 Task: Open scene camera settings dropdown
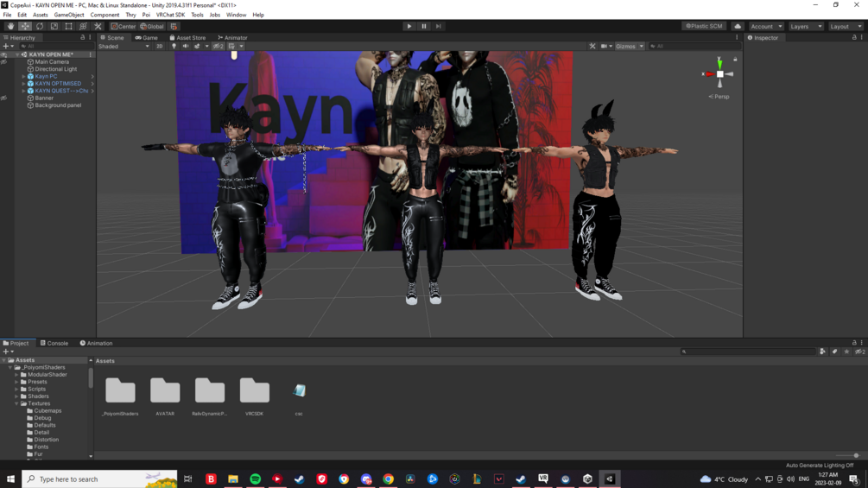pos(606,47)
